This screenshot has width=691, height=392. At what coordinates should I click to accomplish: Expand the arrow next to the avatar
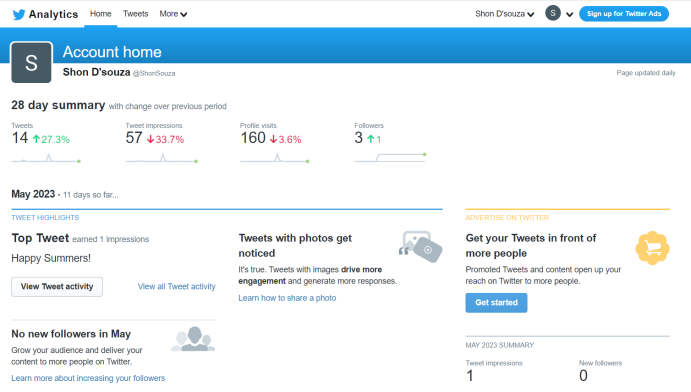(569, 15)
